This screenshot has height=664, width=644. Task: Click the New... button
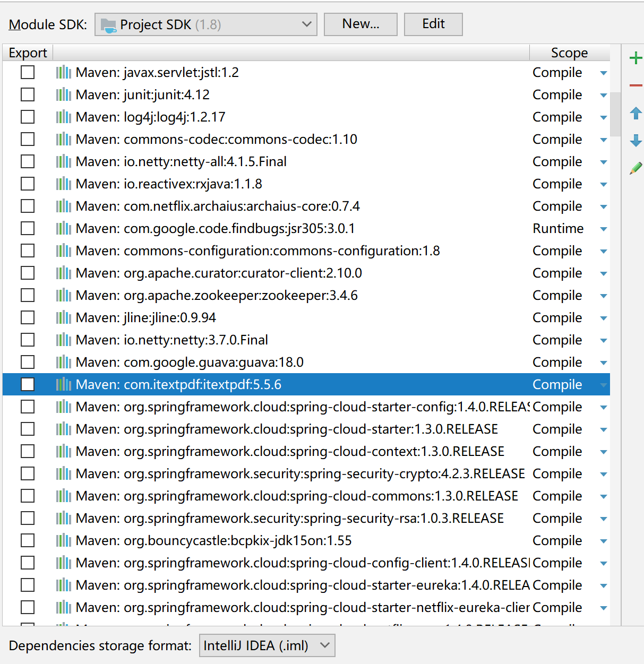[360, 24]
